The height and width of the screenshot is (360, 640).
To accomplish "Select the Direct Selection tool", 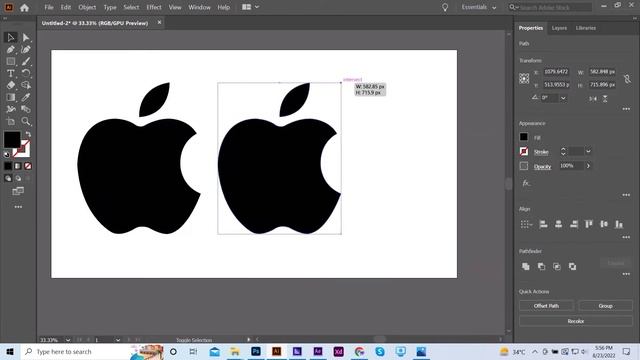I will pyautogui.click(x=26, y=38).
